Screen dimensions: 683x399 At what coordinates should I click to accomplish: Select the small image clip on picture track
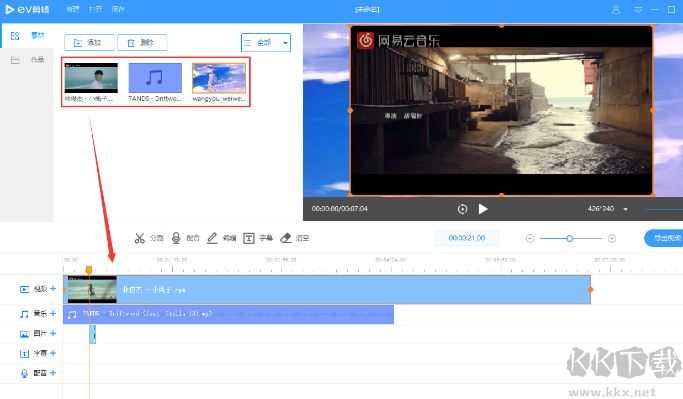coord(92,334)
